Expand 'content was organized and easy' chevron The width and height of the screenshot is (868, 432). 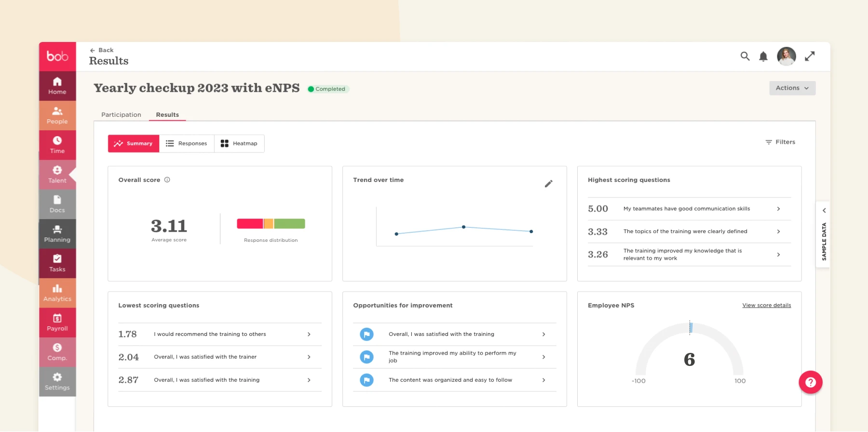(x=544, y=380)
